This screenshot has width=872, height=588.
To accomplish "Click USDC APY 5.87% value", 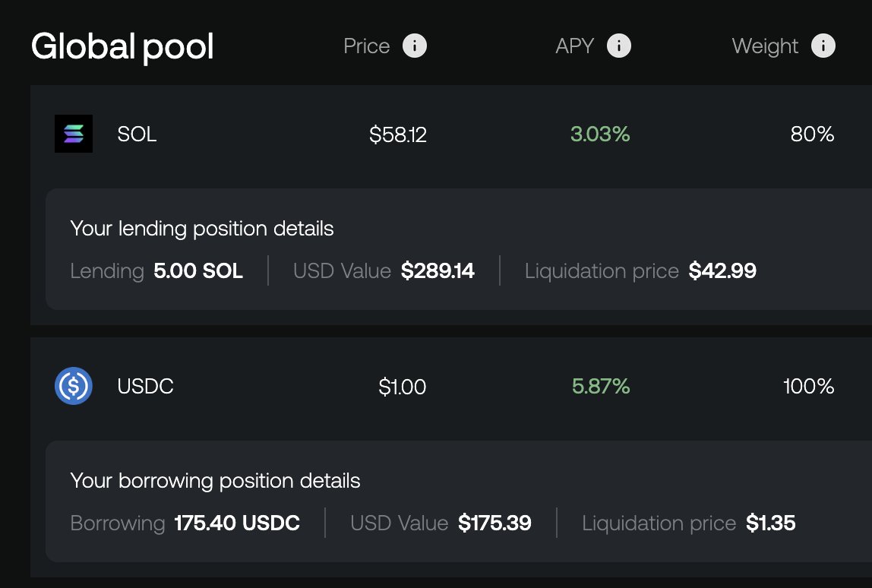I will tap(601, 387).
